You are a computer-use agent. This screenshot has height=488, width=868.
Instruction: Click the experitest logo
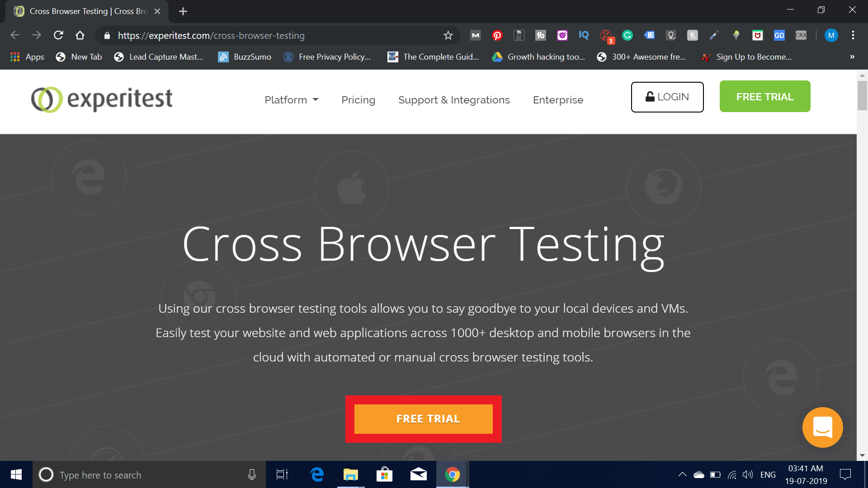click(101, 99)
